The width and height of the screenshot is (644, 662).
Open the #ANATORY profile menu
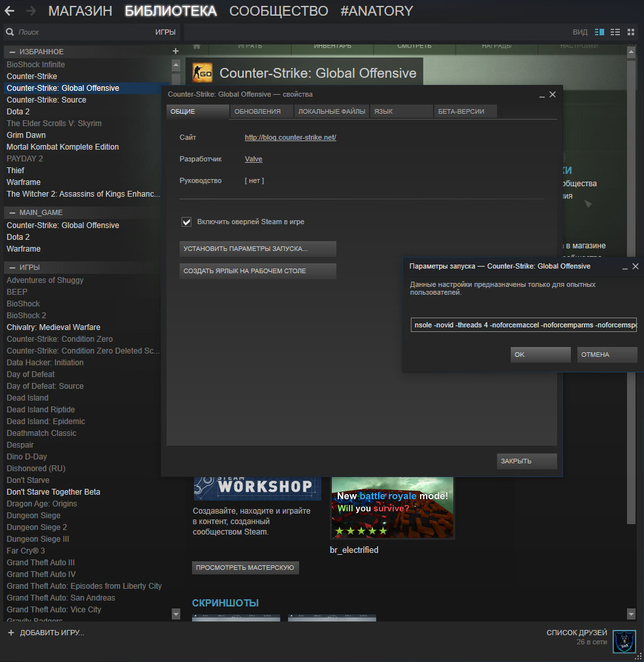[376, 11]
